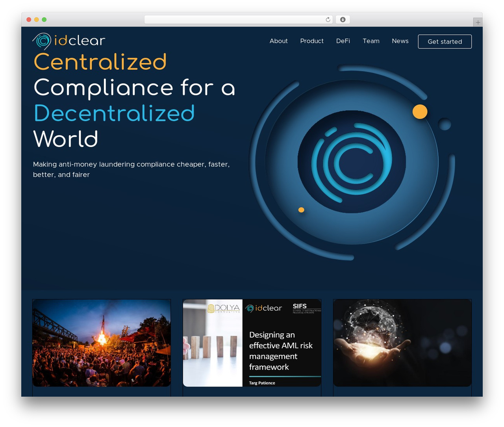
Task: Open the Team section
Action: [371, 41]
